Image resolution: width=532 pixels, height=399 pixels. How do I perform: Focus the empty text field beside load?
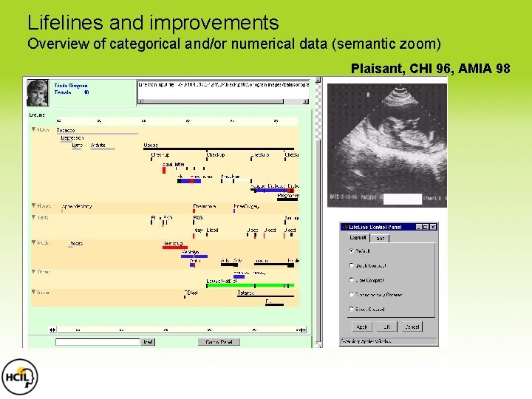[x=98, y=341]
